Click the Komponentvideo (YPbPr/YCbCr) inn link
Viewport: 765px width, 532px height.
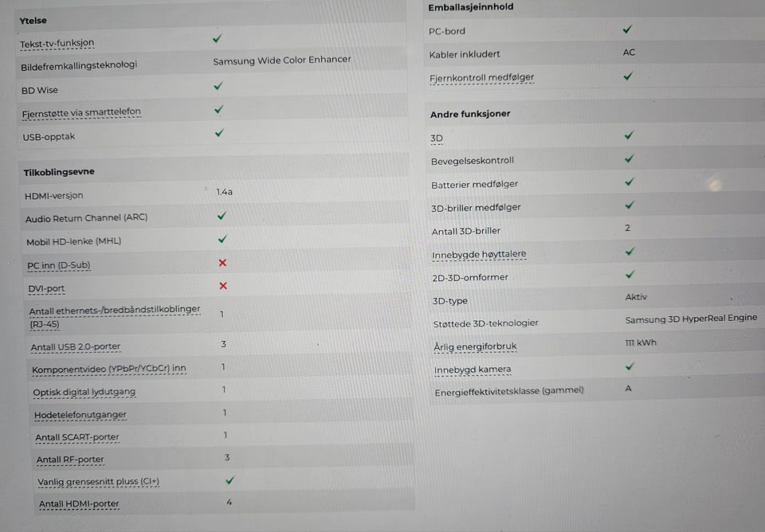pyautogui.click(x=109, y=369)
